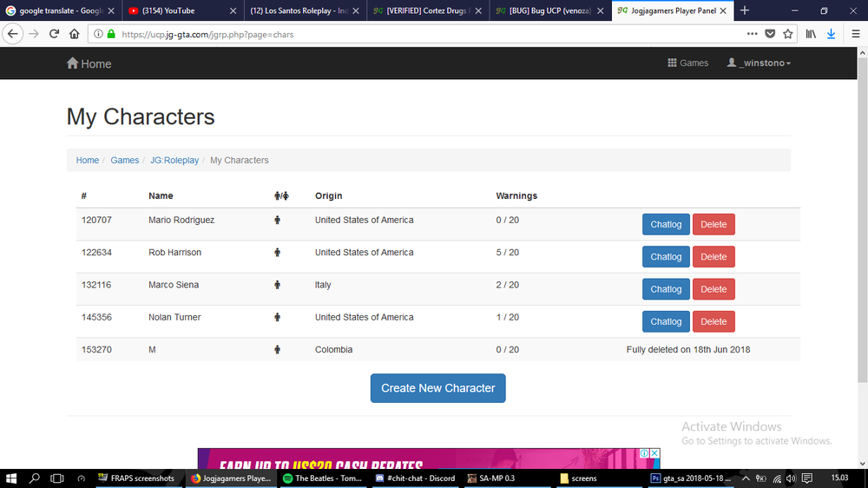Select the Jogjagamers Player Panel tab

pyautogui.click(x=673, y=11)
